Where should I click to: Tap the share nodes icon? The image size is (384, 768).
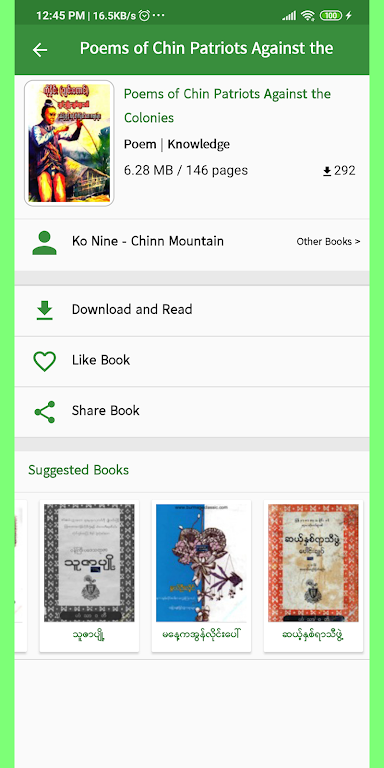(45, 412)
